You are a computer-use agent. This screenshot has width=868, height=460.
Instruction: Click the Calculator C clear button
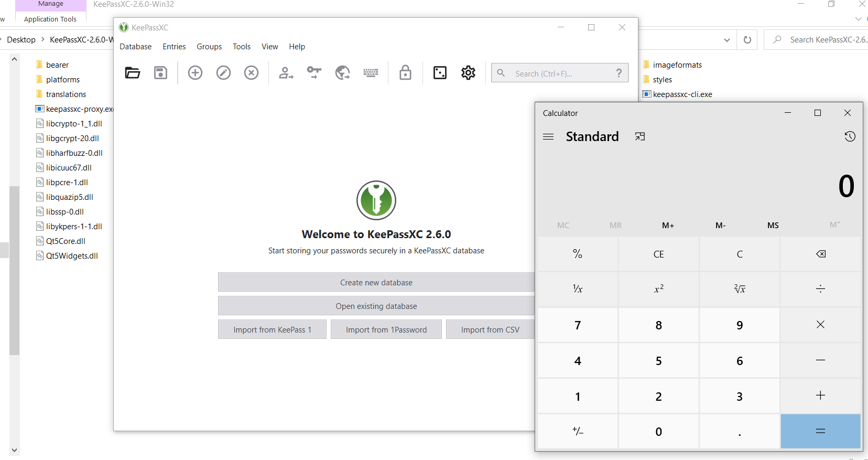pos(740,254)
